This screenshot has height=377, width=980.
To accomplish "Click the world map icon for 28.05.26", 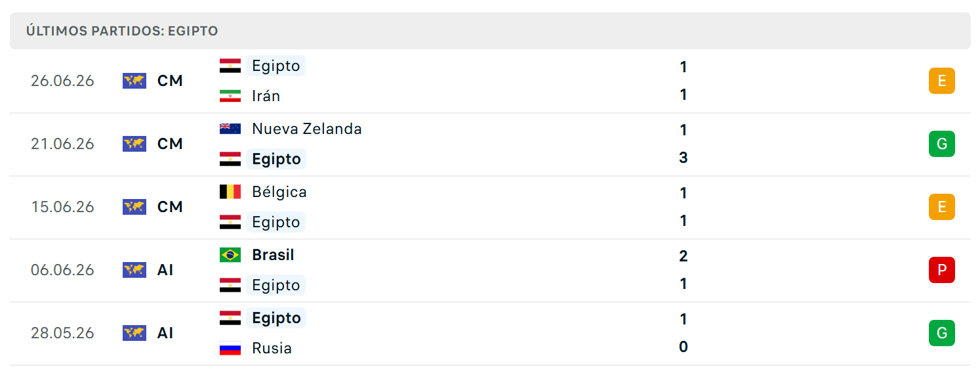I will pyautogui.click(x=134, y=333).
